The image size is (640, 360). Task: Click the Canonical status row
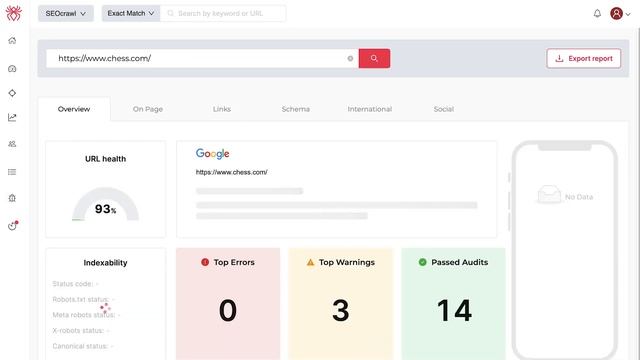pos(83,346)
